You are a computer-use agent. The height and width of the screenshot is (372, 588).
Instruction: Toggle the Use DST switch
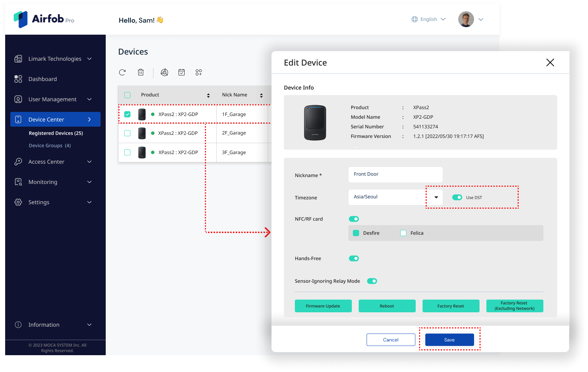[x=457, y=197]
